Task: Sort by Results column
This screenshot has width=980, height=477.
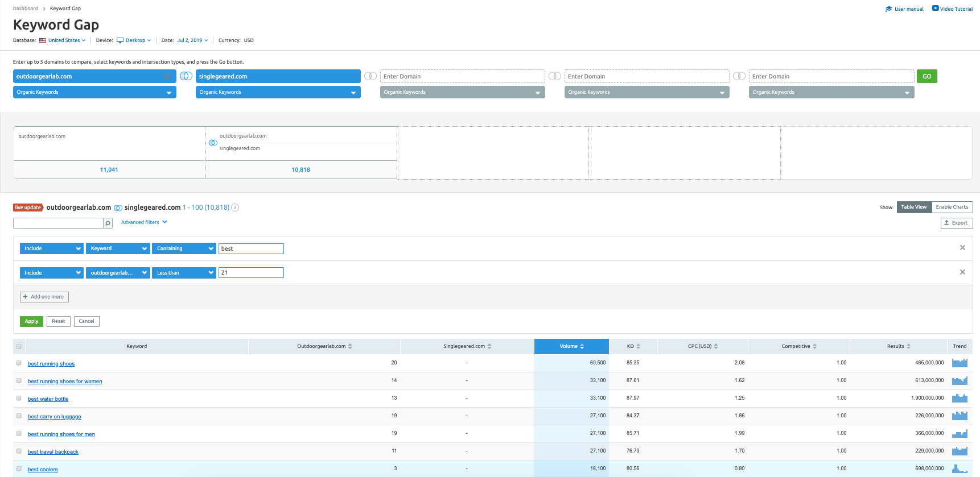Action: pyautogui.click(x=908, y=346)
